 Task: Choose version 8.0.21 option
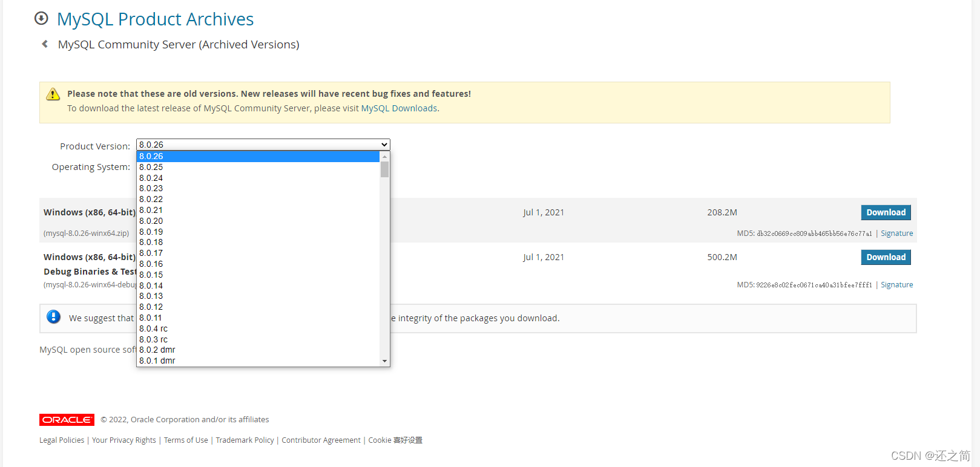click(258, 210)
